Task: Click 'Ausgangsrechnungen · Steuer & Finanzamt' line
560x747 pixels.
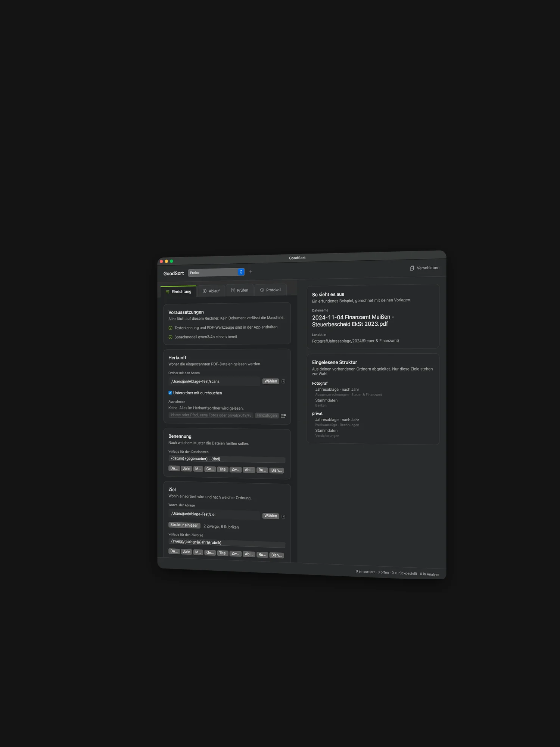Action: click(x=348, y=395)
